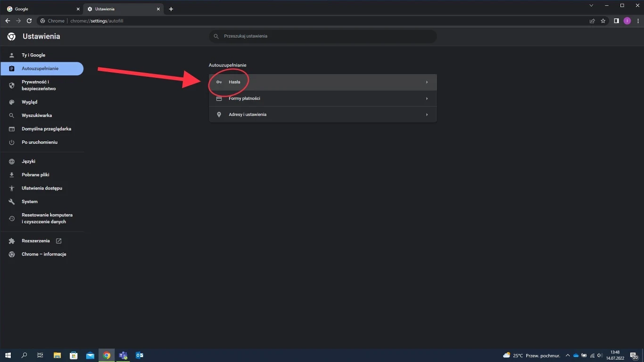
Task: Go to Pobrane pliki settings
Action: pos(35,175)
